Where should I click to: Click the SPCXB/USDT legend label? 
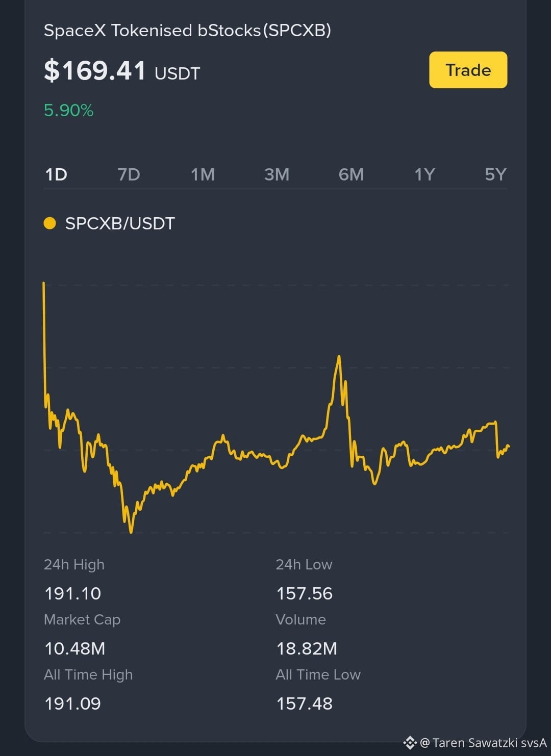tap(120, 223)
